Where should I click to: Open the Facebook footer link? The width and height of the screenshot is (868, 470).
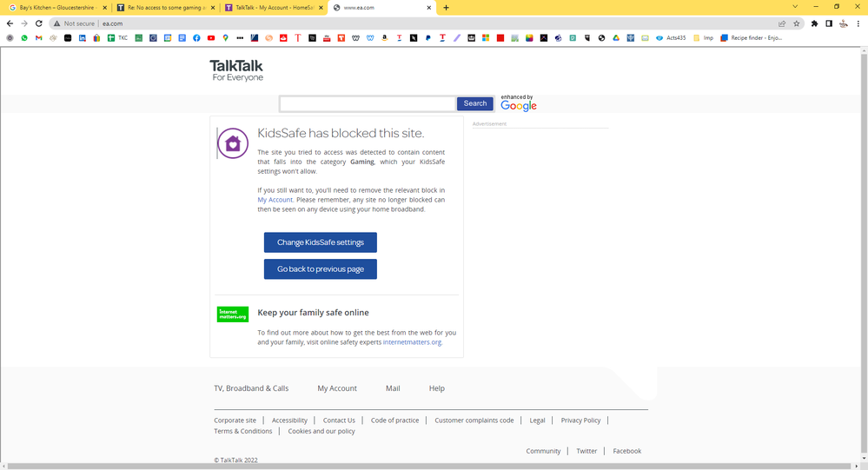(627, 451)
